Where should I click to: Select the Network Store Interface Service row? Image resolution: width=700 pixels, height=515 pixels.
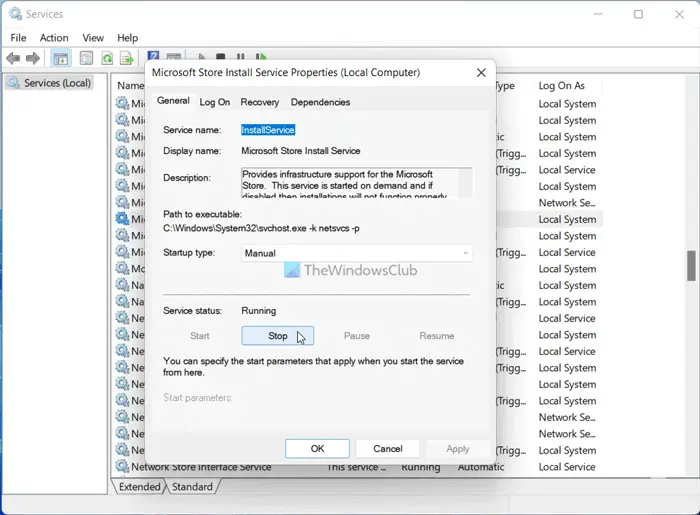(357, 467)
